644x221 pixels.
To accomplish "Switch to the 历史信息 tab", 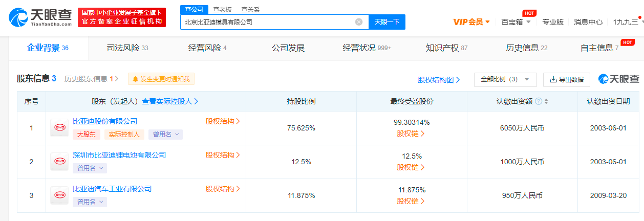I will click(x=527, y=48).
